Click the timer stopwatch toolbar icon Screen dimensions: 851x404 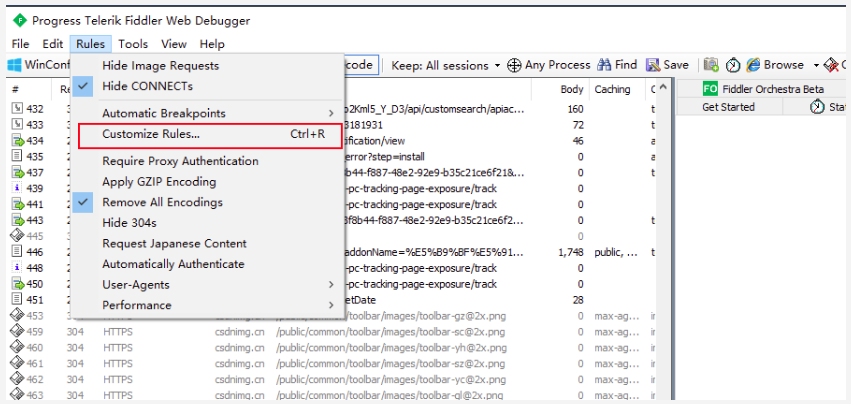(x=733, y=65)
